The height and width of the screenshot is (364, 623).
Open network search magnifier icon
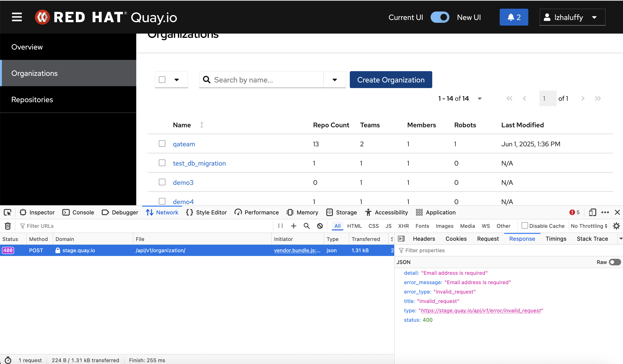(307, 226)
